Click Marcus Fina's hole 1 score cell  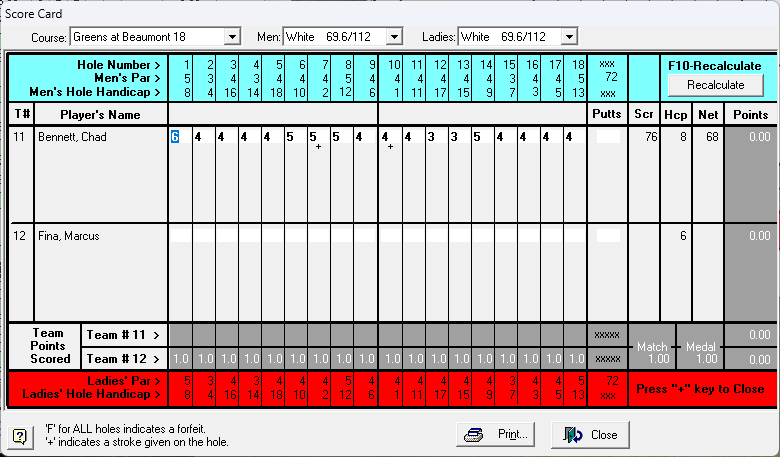coord(179,236)
